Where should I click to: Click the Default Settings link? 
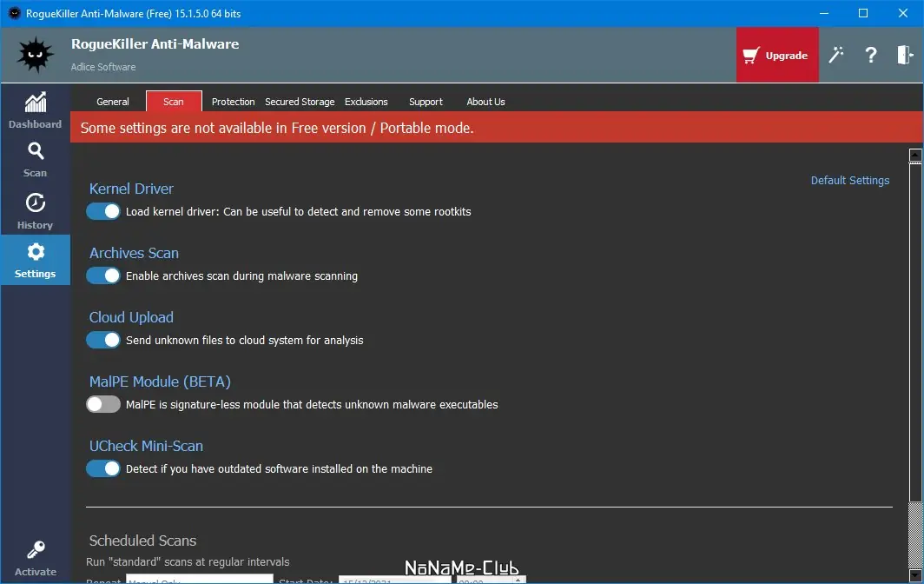(849, 181)
